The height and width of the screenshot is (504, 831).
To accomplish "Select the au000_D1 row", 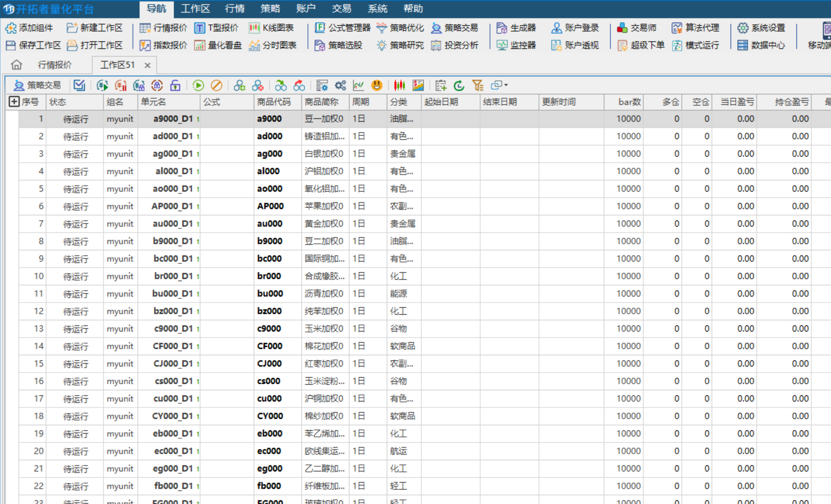I will click(173, 224).
